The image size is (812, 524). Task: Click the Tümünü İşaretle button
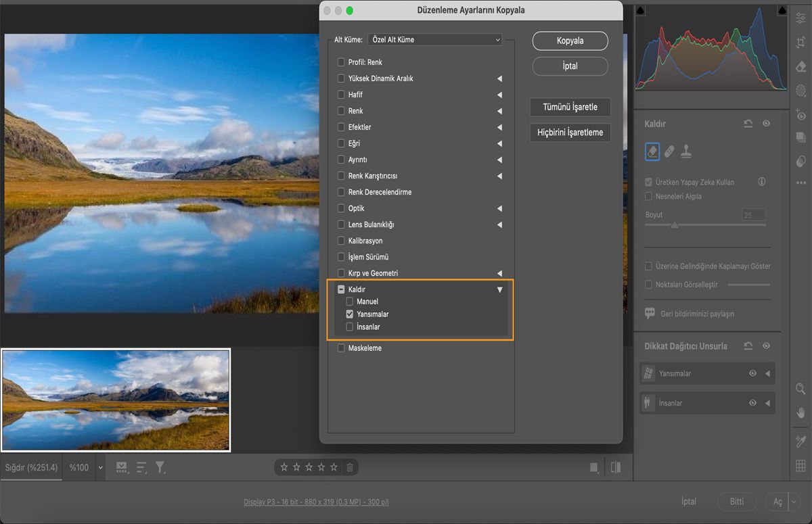pyautogui.click(x=570, y=108)
